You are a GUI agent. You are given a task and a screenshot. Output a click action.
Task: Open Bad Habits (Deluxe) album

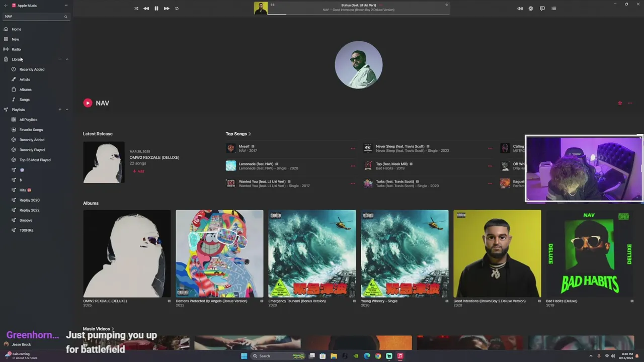(x=590, y=253)
